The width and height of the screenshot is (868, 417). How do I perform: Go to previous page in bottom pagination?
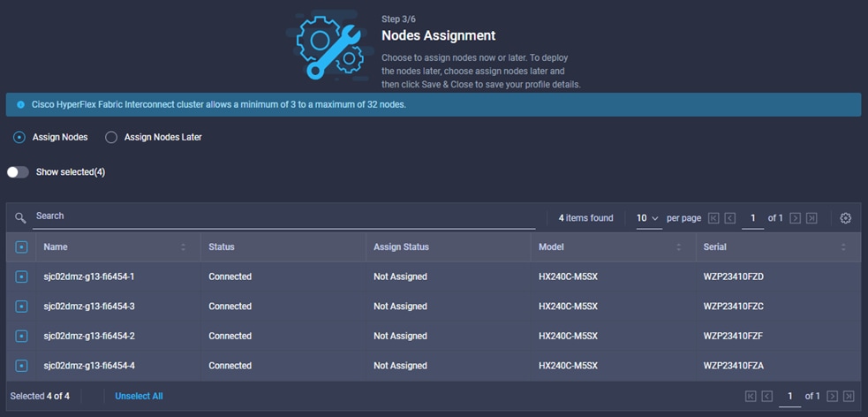tap(766, 396)
